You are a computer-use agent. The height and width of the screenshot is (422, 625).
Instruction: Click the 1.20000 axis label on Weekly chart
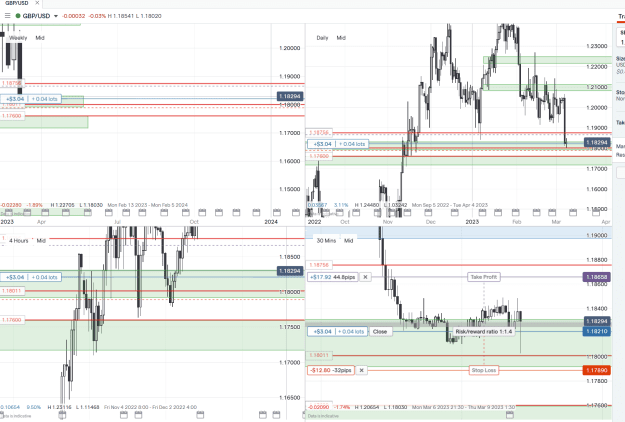tap(290, 48)
